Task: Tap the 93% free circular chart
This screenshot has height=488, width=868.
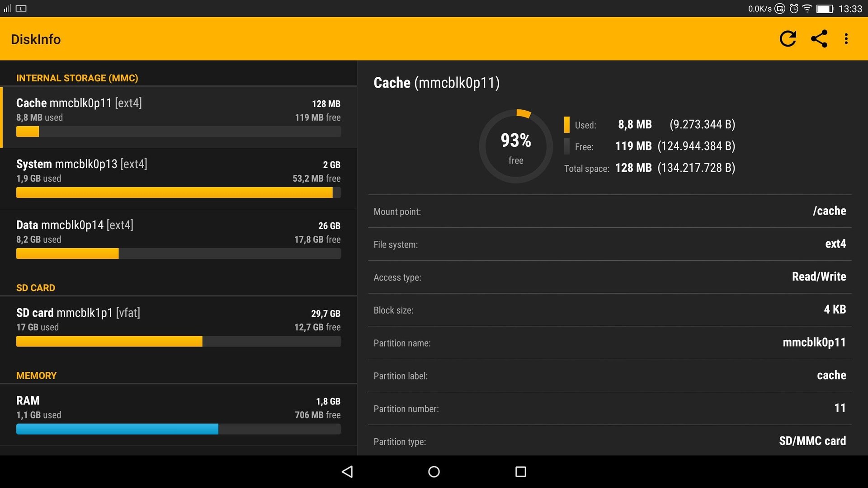Action: click(516, 146)
